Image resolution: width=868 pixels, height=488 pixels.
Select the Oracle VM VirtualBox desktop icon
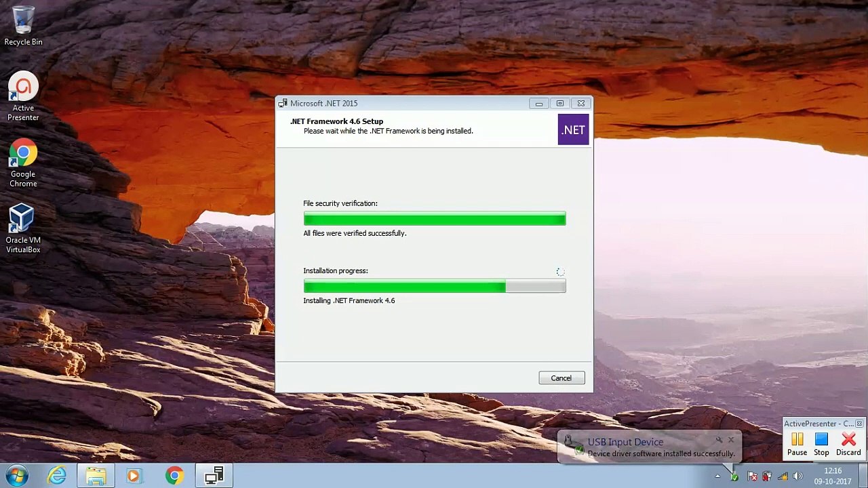pyautogui.click(x=23, y=229)
